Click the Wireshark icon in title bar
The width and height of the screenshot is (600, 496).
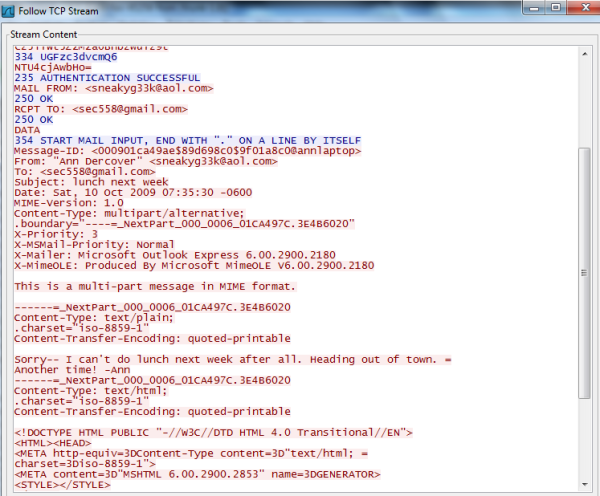(x=8, y=11)
